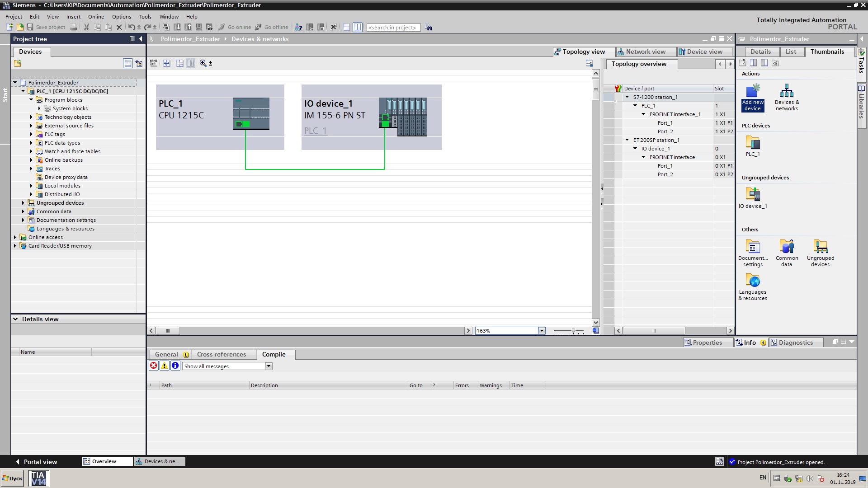The image size is (868, 488).
Task: Click Go offline button
Action: (271, 27)
